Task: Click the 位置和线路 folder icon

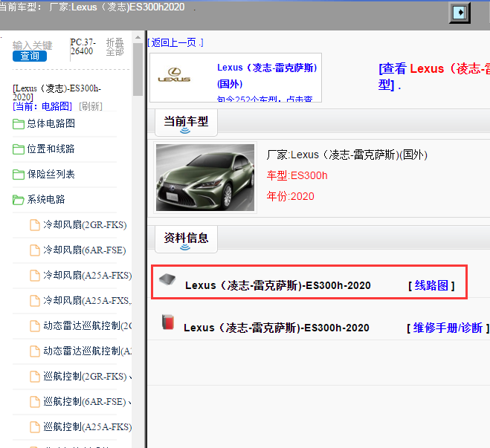Action: (x=19, y=149)
